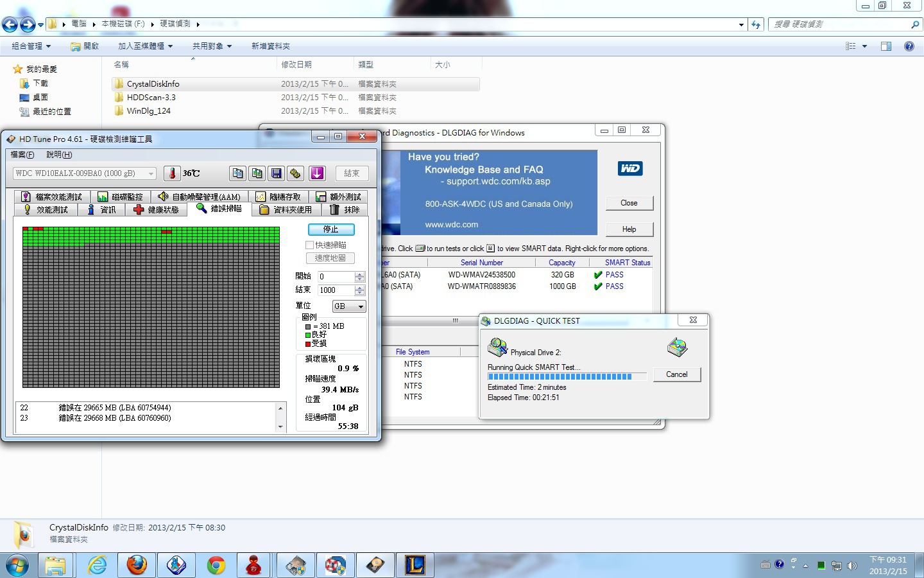Screen dimensions: 924x578
Task: Click the copy screenshot to clipboard icon
Action: [257, 173]
